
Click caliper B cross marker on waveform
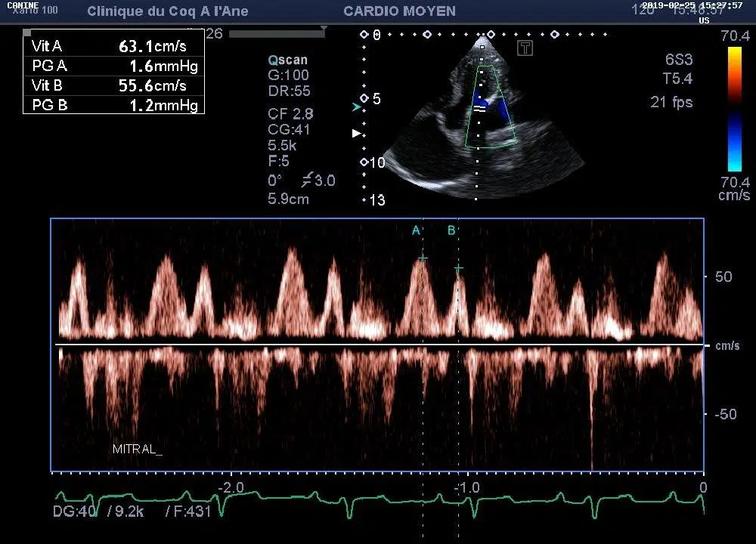point(458,268)
